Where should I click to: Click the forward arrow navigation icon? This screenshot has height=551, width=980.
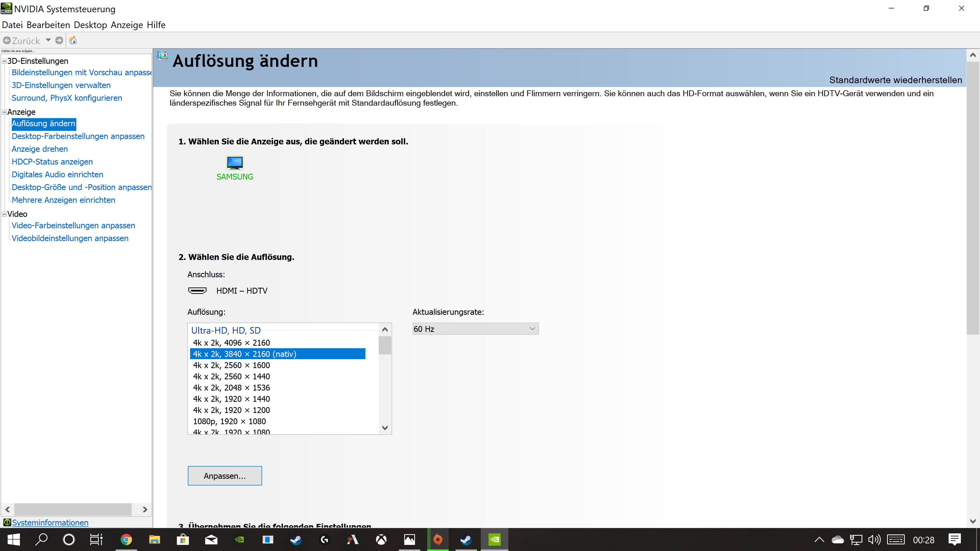pyautogui.click(x=59, y=40)
